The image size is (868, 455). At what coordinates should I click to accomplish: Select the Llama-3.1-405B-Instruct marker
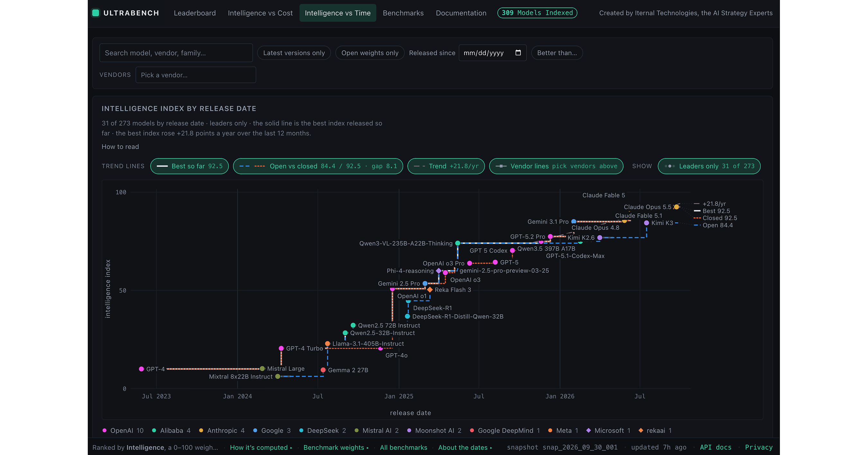point(328,344)
